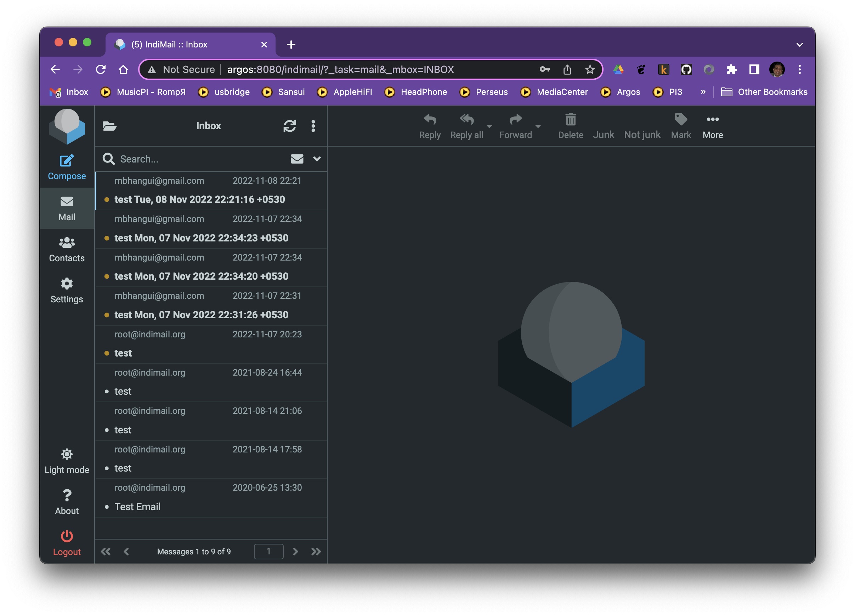
Task: Click the page number input box
Action: [268, 552]
